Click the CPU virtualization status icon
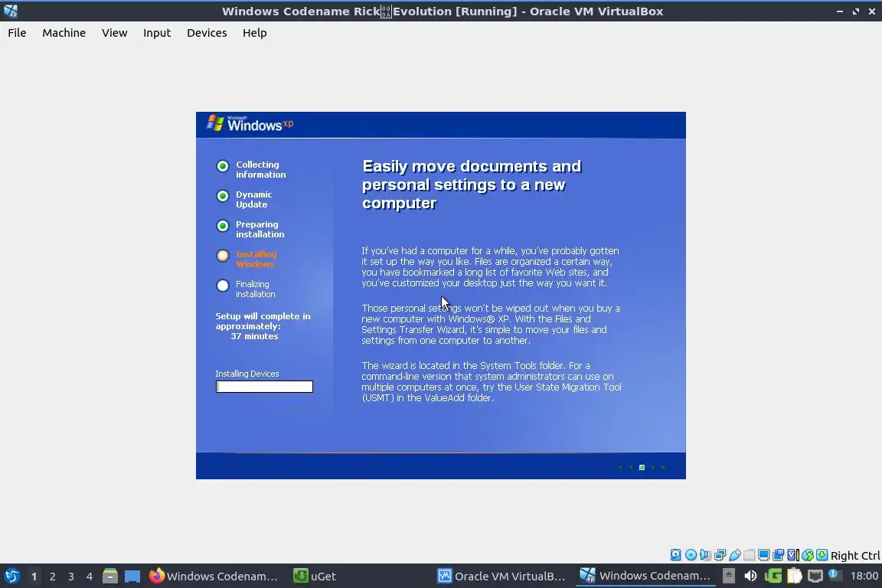 click(793, 555)
